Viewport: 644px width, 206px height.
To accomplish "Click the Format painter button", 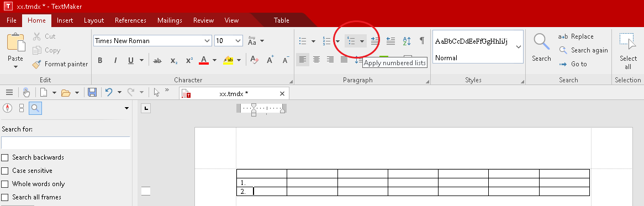I will click(x=60, y=64).
